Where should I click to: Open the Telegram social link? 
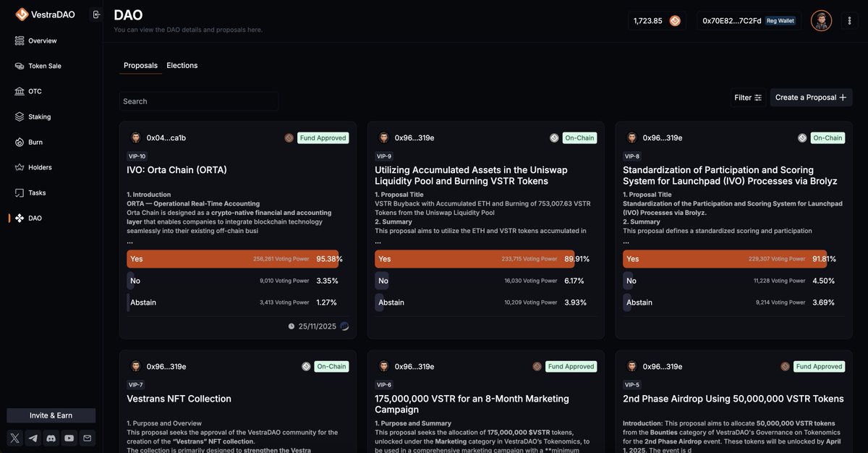(33, 438)
